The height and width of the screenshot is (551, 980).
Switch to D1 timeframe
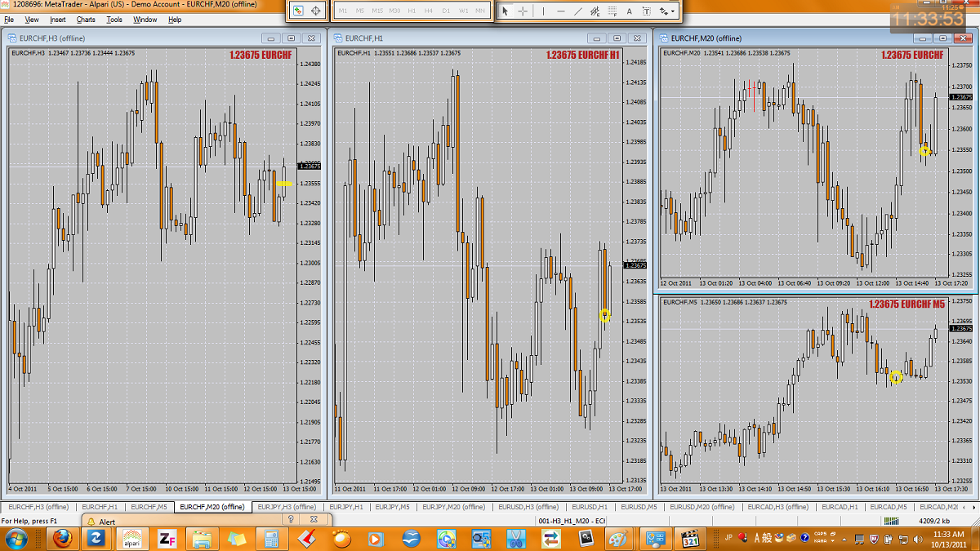[x=446, y=11]
